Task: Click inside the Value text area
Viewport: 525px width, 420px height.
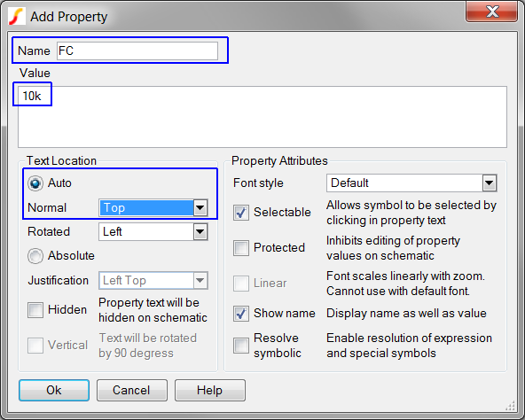Action: click(x=262, y=117)
